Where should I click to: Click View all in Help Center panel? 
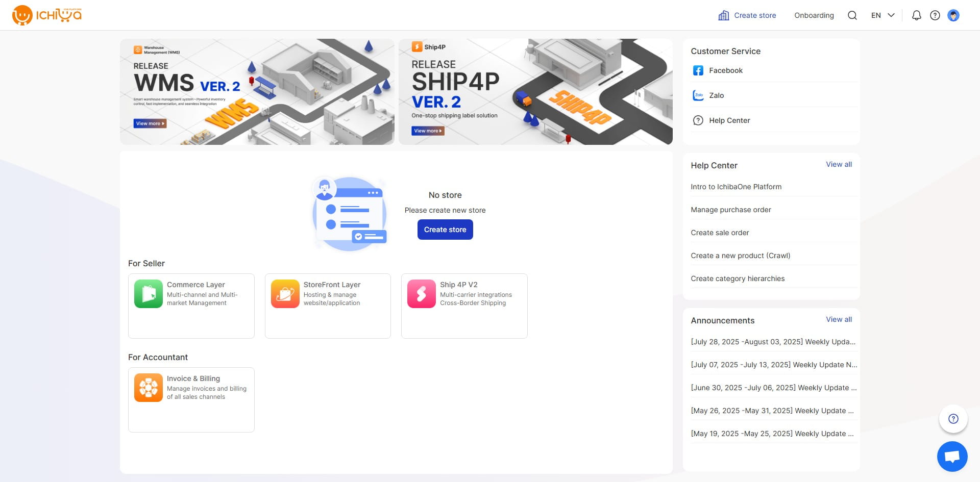coord(839,164)
